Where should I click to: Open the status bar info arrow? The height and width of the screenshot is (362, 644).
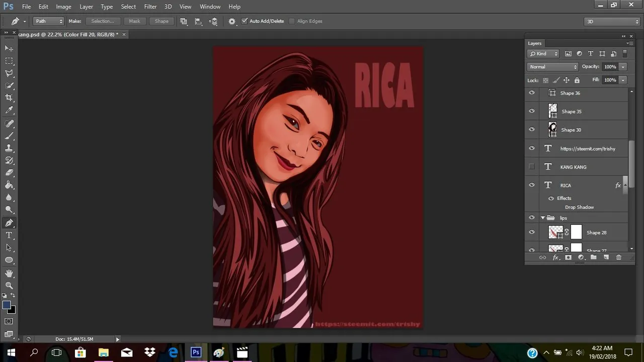pyautogui.click(x=118, y=339)
